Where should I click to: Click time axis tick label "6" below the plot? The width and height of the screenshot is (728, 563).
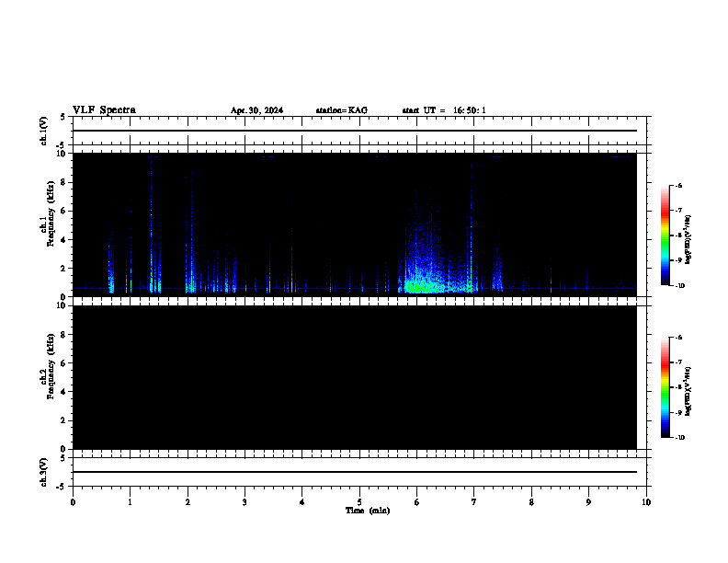pyautogui.click(x=416, y=502)
